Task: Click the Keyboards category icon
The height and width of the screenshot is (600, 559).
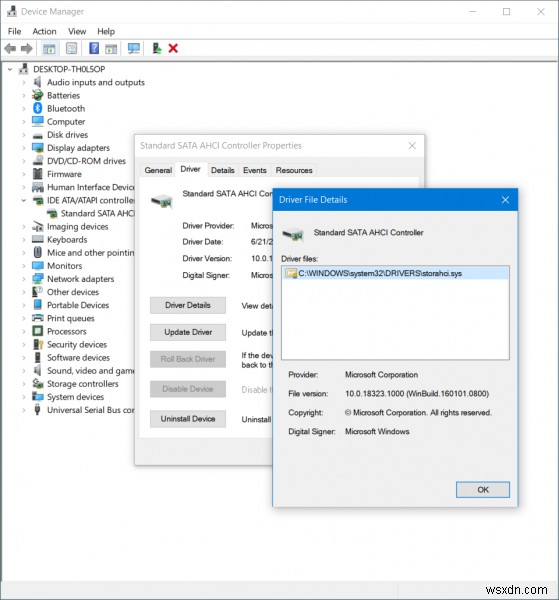Action: (x=38, y=240)
